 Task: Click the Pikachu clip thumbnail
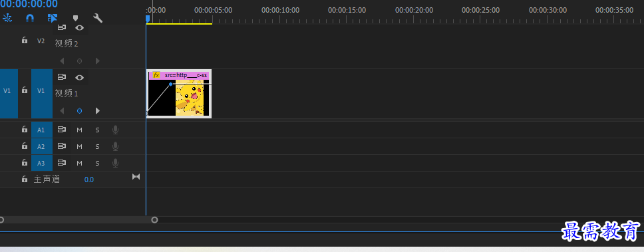point(190,98)
